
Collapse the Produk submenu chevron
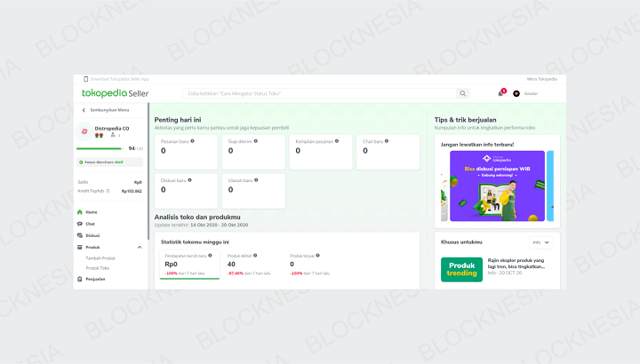[140, 247]
